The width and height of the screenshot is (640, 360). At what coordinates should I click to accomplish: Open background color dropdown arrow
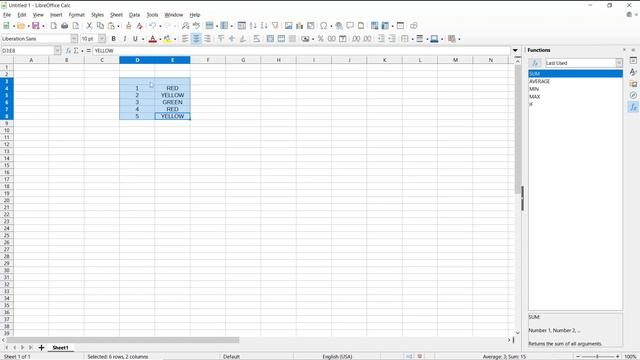[x=175, y=39]
